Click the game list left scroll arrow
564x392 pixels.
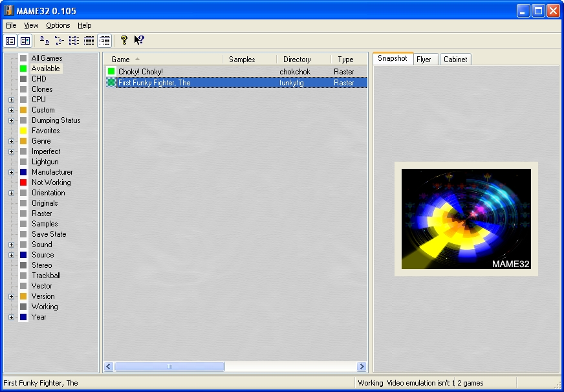pyautogui.click(x=109, y=367)
